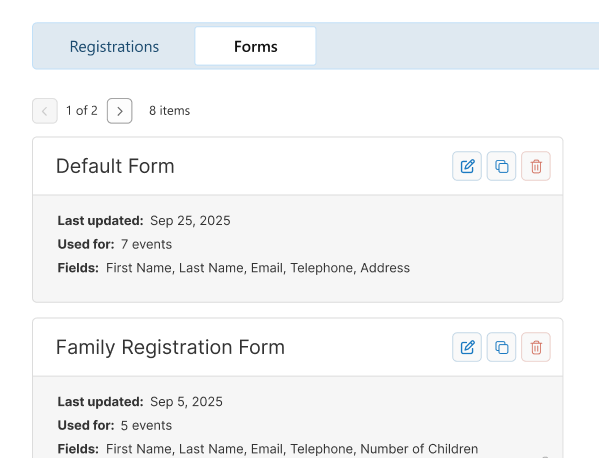Viewport: 599px width, 458px height.
Task: Select the Forms tab
Action: coord(256,46)
